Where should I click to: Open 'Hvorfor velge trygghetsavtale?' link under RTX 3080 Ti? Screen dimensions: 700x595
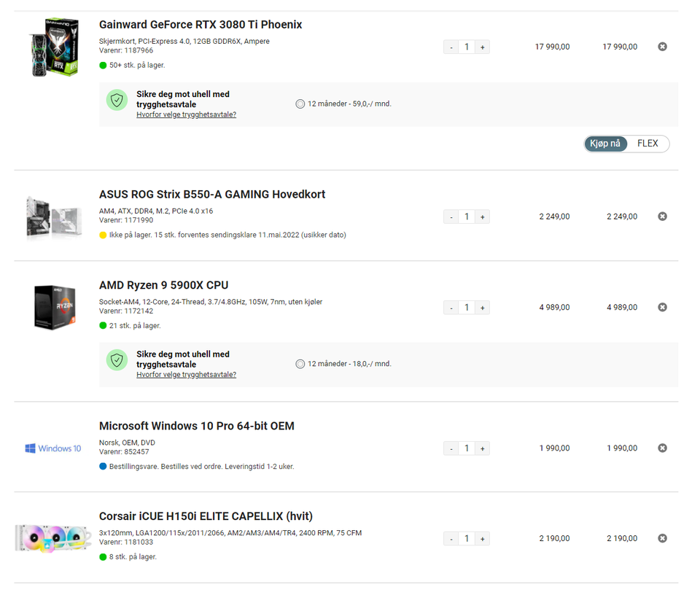(x=186, y=114)
